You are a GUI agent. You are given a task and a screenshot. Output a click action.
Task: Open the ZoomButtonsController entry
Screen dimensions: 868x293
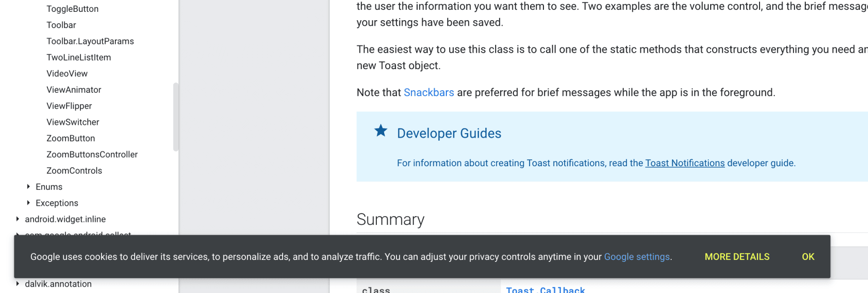pyautogui.click(x=92, y=154)
